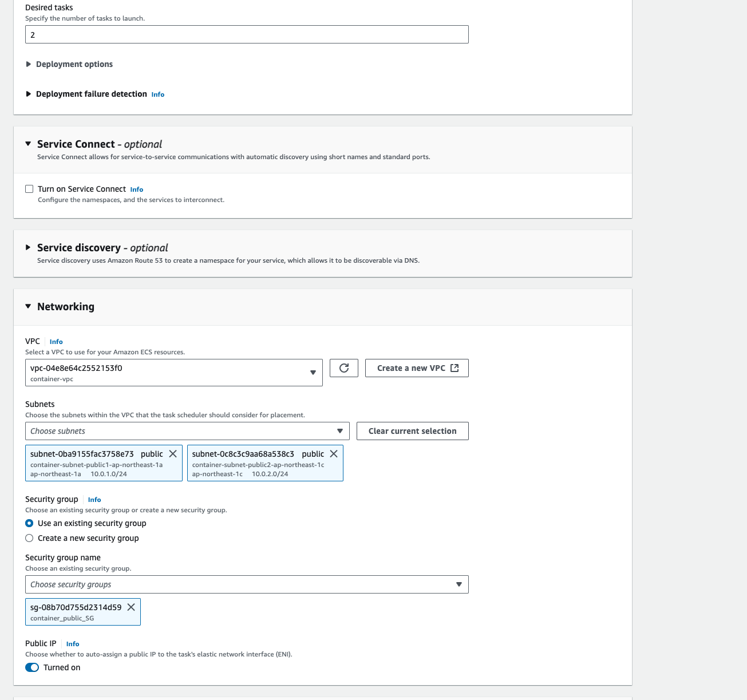Open the Choose subnets dropdown
Screen dimensions: 747x700
[187, 431]
